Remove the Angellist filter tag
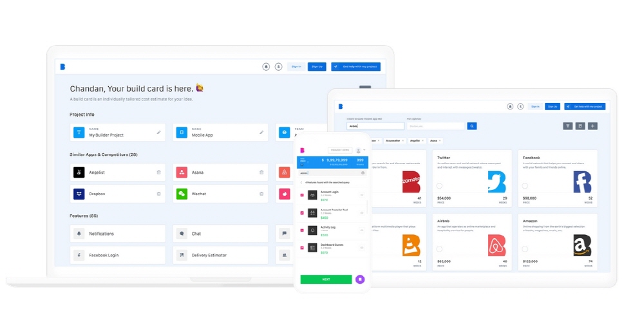This screenshot has width=644, height=318. coord(421,140)
